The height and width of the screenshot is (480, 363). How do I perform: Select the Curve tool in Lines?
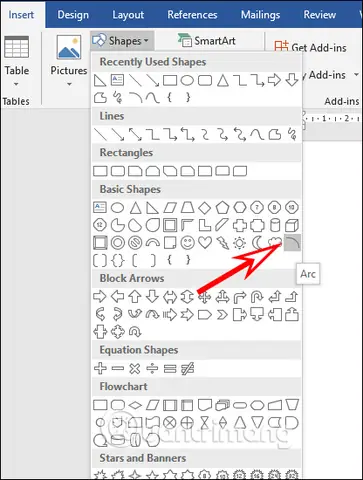coord(257,134)
